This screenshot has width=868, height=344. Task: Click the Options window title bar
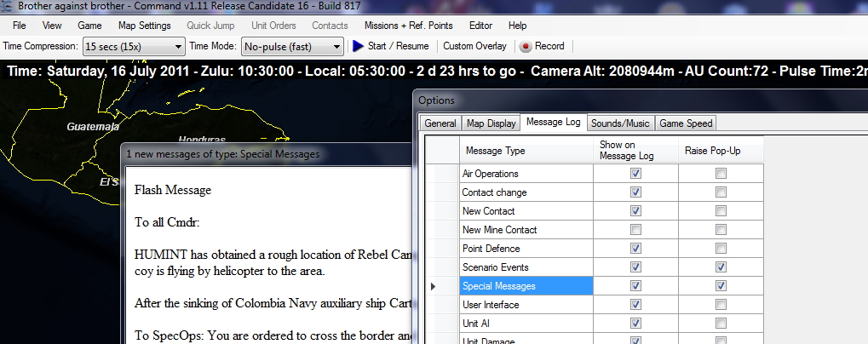pyautogui.click(x=641, y=100)
